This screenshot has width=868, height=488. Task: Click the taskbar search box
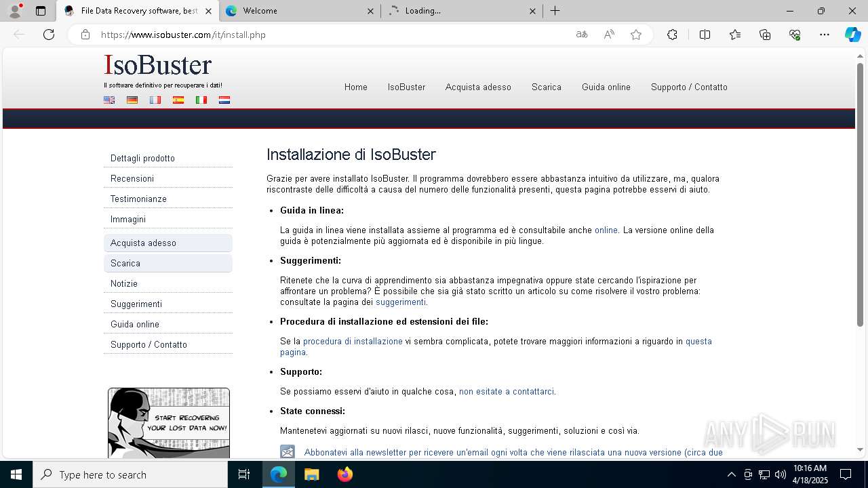pos(130,474)
